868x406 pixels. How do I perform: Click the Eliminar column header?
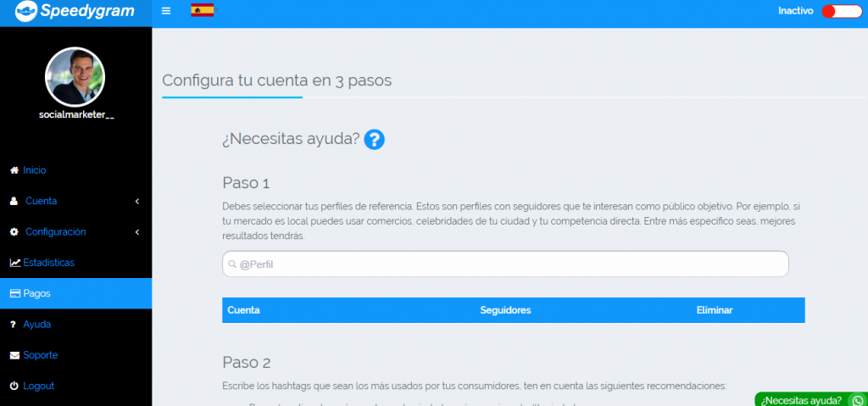[715, 310]
